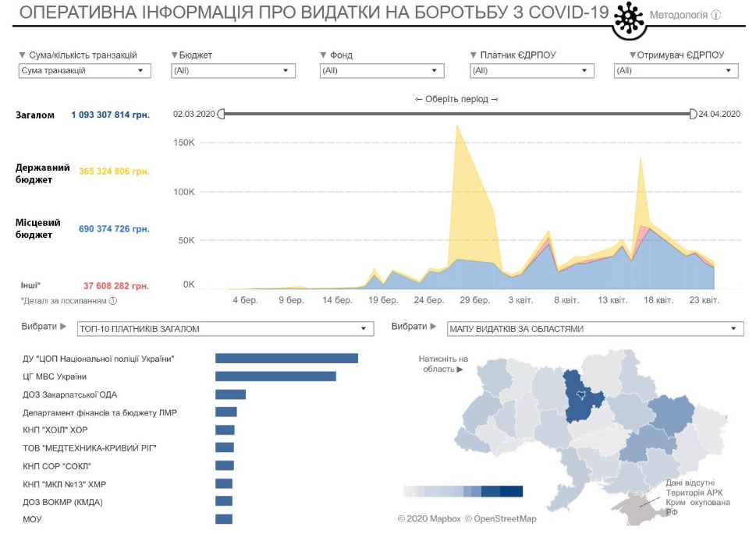
Task: Open МАПУ ВИДАТКІВ ЗА ОБЛАСТЯМИ selector
Action: (x=595, y=329)
